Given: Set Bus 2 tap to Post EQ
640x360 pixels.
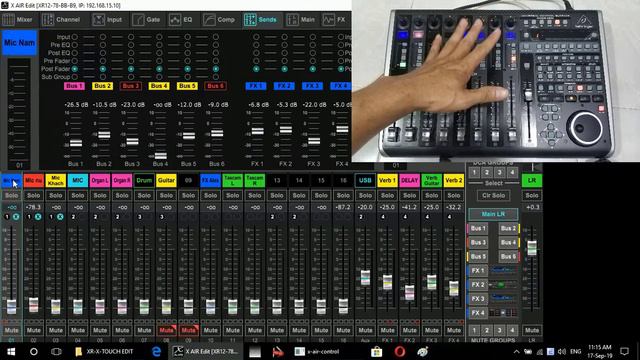Looking at the screenshot, I should 103,53.
